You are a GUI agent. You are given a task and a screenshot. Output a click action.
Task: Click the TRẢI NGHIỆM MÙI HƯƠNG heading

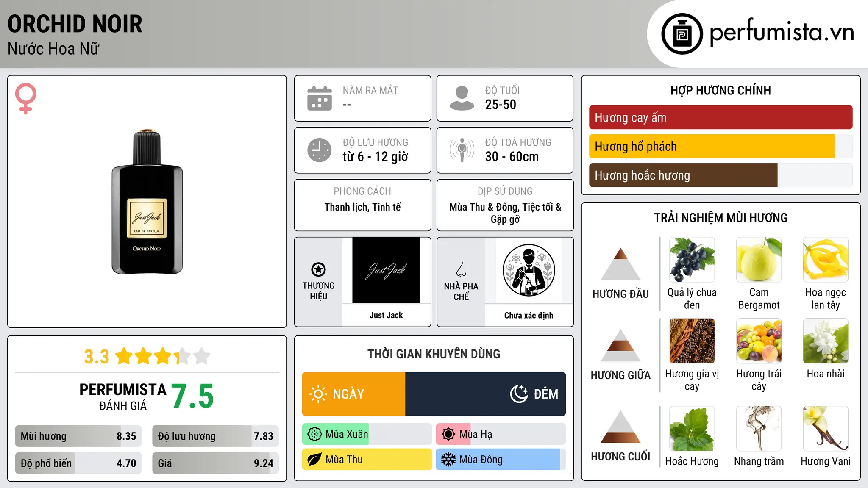tap(721, 218)
